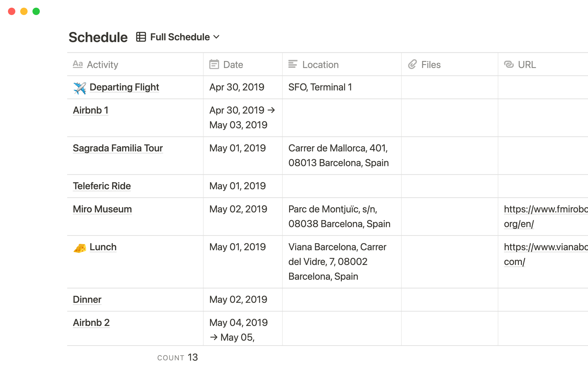This screenshot has height=368, width=588.
Task: Click the Activity column title icon
Action: click(78, 64)
